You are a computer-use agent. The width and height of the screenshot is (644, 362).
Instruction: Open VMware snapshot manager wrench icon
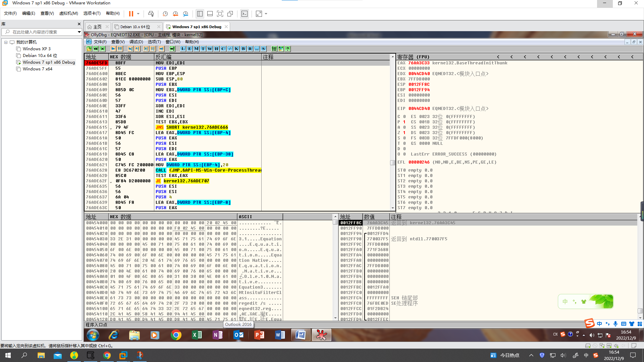point(185,14)
